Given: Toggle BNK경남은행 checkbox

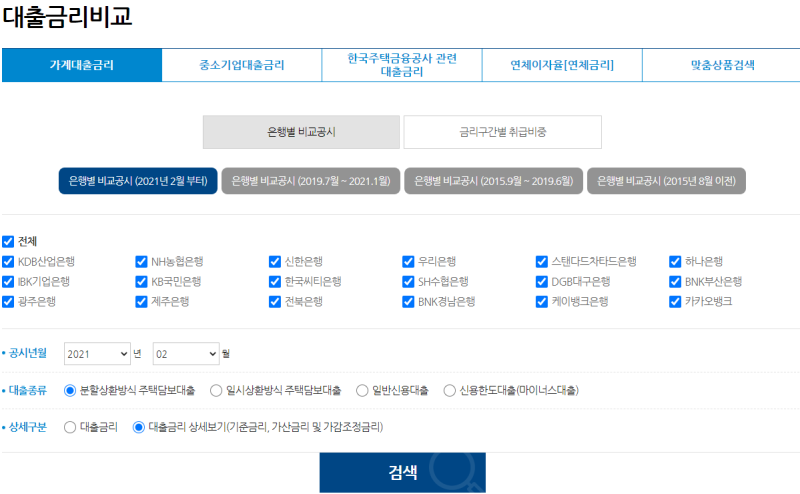Looking at the screenshot, I should [408, 302].
